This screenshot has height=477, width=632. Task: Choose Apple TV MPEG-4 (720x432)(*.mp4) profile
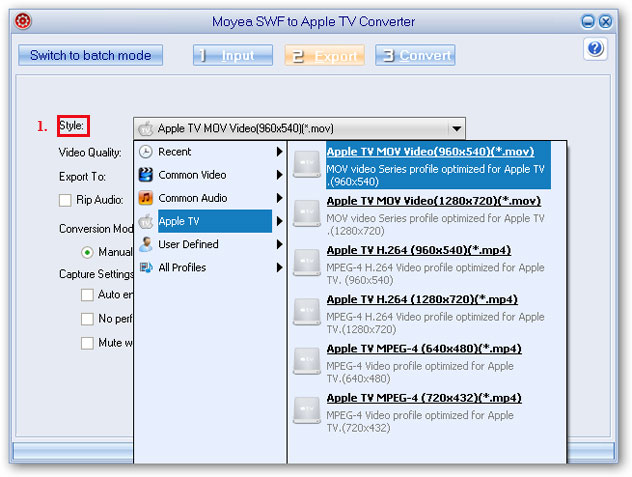424,398
